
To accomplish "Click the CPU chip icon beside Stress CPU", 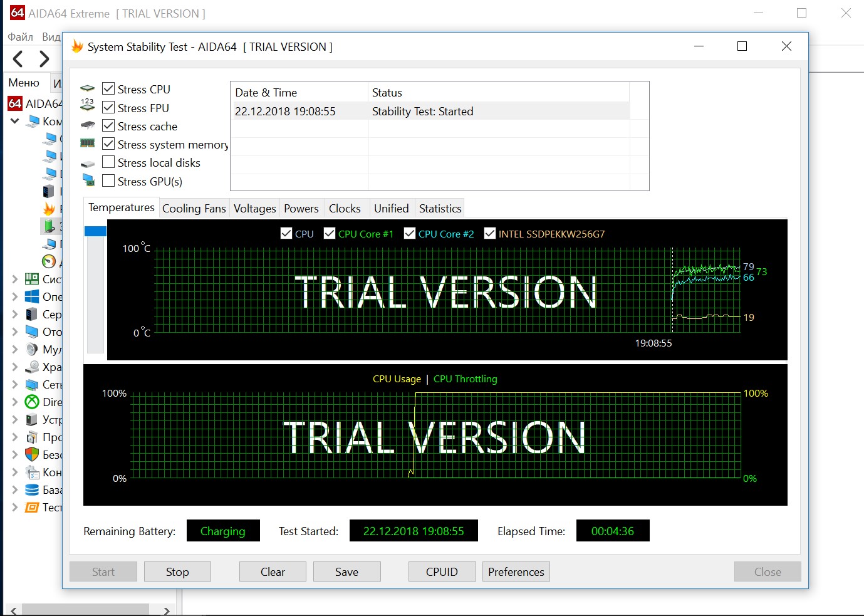I will coord(88,89).
